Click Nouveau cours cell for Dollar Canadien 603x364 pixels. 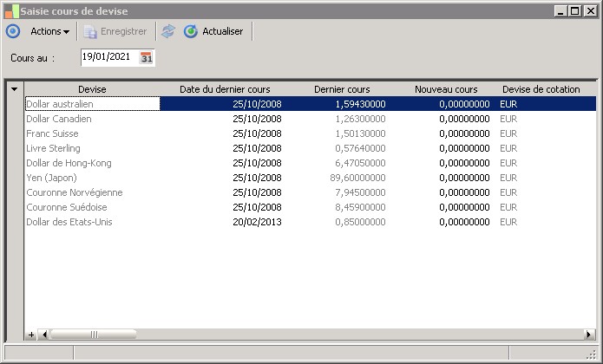coord(464,119)
